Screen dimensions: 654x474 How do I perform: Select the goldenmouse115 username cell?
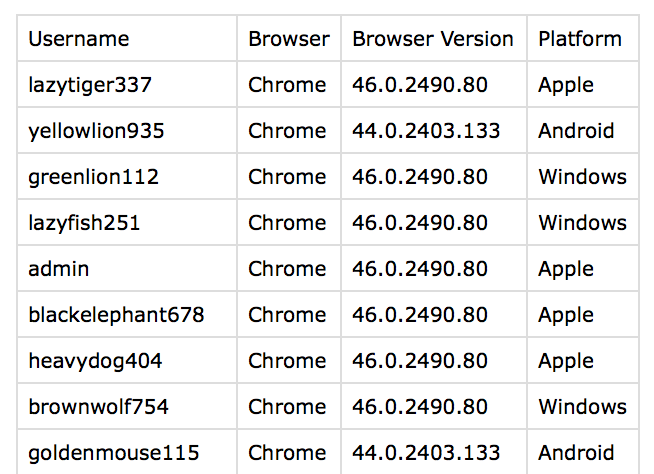click(127, 452)
